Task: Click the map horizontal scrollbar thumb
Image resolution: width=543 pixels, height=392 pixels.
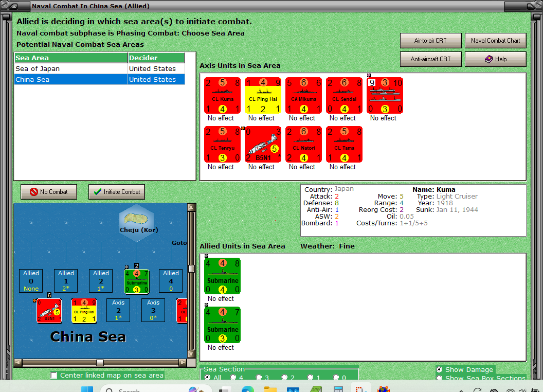Action: [x=100, y=363]
